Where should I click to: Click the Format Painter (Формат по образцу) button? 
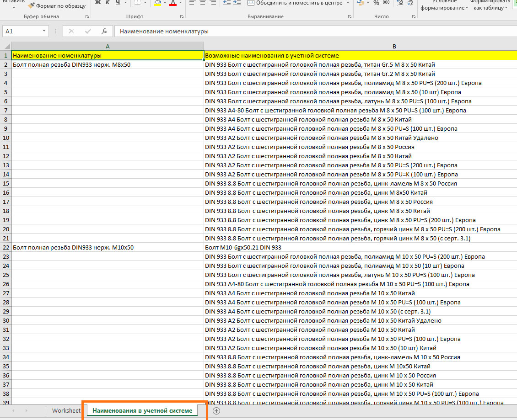click(x=57, y=6)
